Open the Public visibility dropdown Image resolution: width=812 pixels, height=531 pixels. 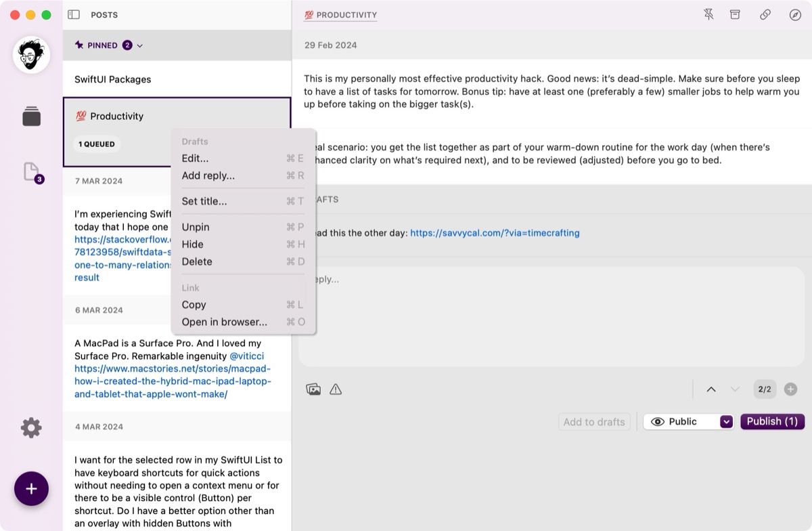click(726, 421)
